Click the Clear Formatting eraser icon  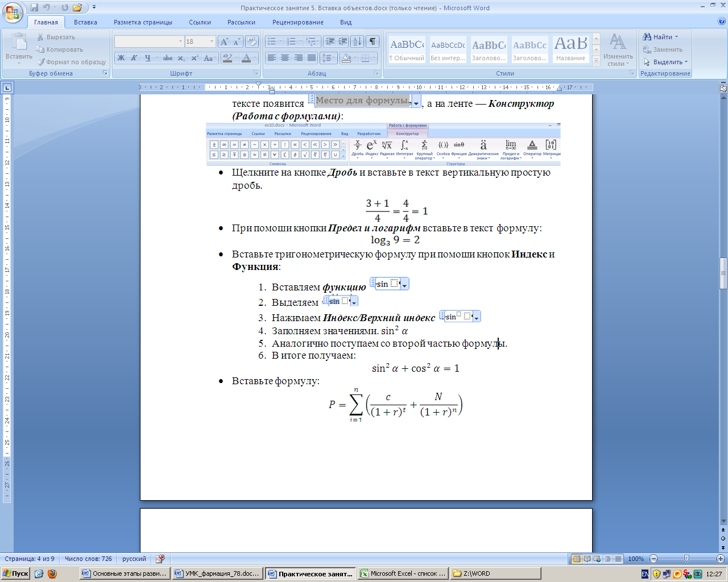pos(252,41)
